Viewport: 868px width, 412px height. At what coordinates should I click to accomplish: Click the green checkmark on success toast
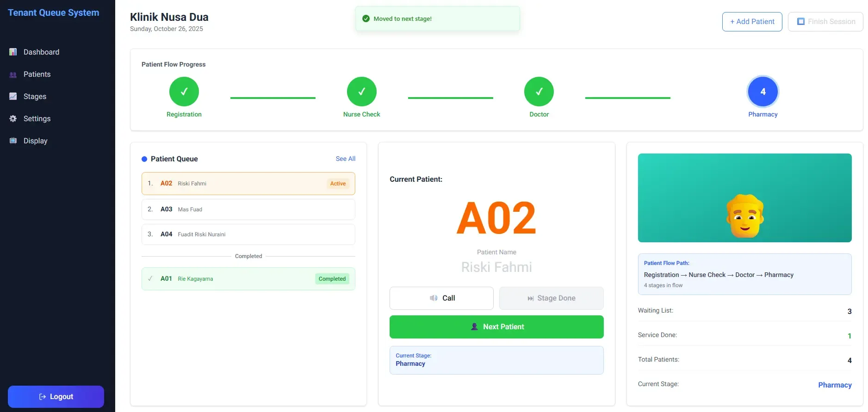pos(366,18)
